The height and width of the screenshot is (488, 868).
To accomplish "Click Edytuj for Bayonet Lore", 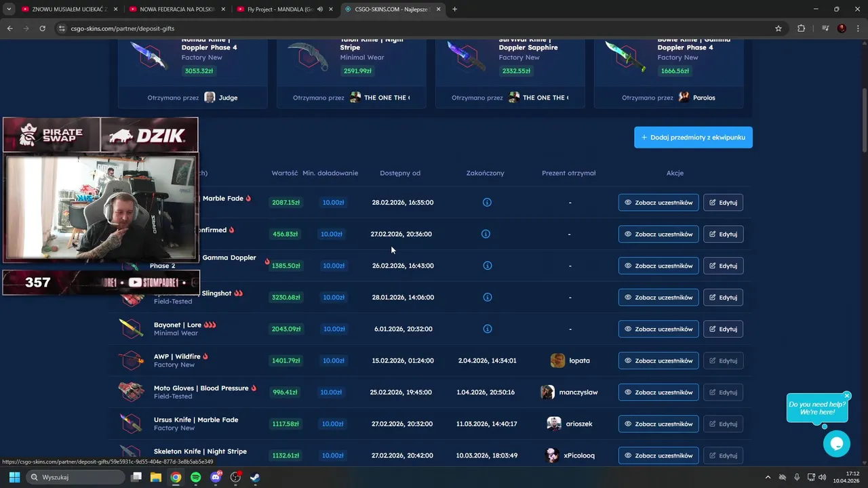I will click(x=723, y=329).
